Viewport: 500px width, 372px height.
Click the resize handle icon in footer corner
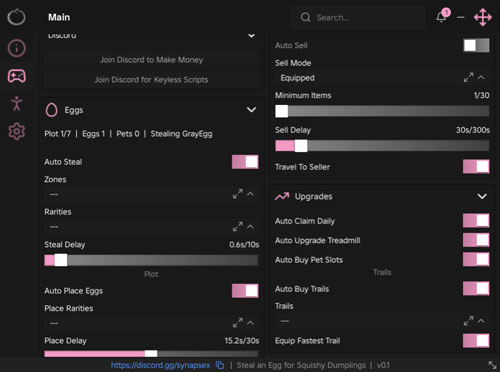tap(492, 365)
